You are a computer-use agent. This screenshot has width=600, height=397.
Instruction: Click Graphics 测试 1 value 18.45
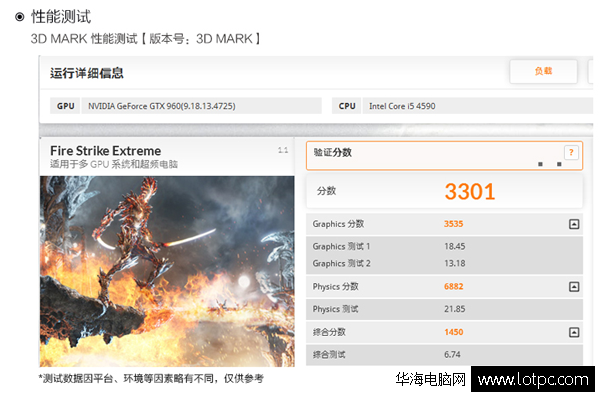455,246
